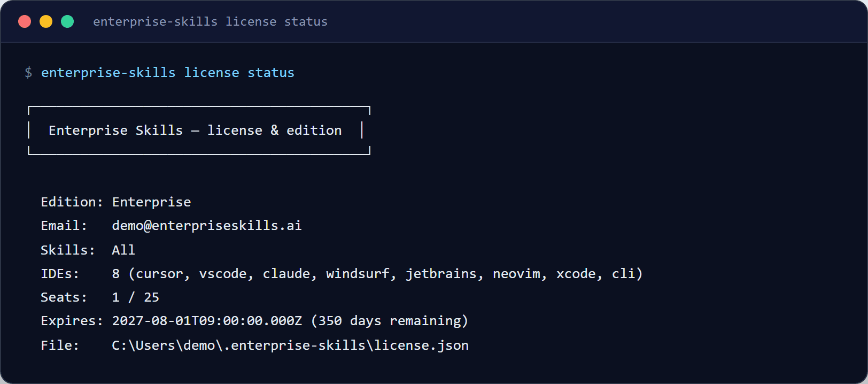
Task: Click 'windsurf,' in the IDEs list
Action: (x=361, y=274)
